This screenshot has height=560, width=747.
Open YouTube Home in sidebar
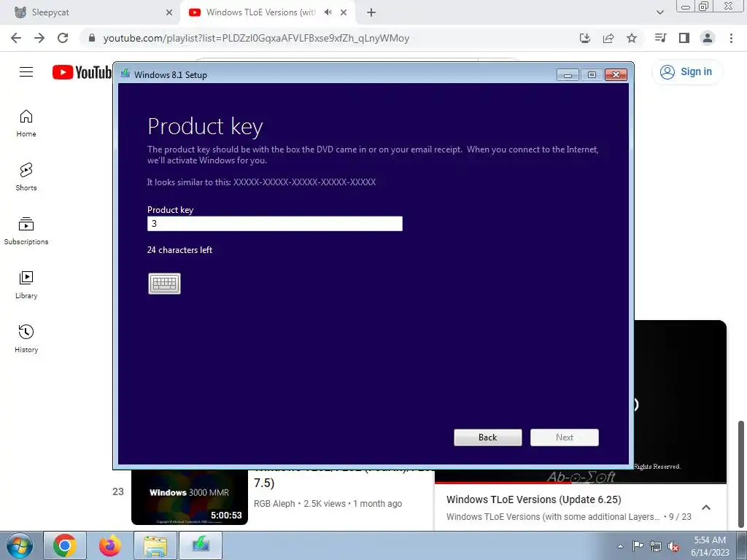point(26,123)
